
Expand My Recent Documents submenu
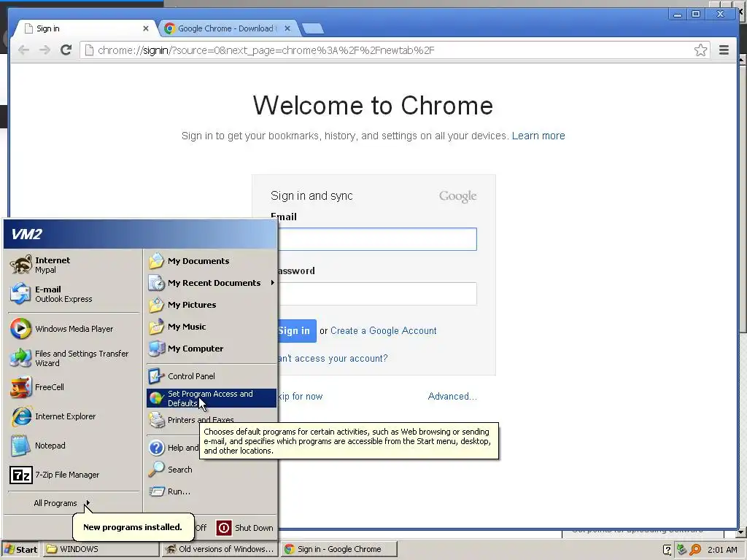tap(211, 283)
